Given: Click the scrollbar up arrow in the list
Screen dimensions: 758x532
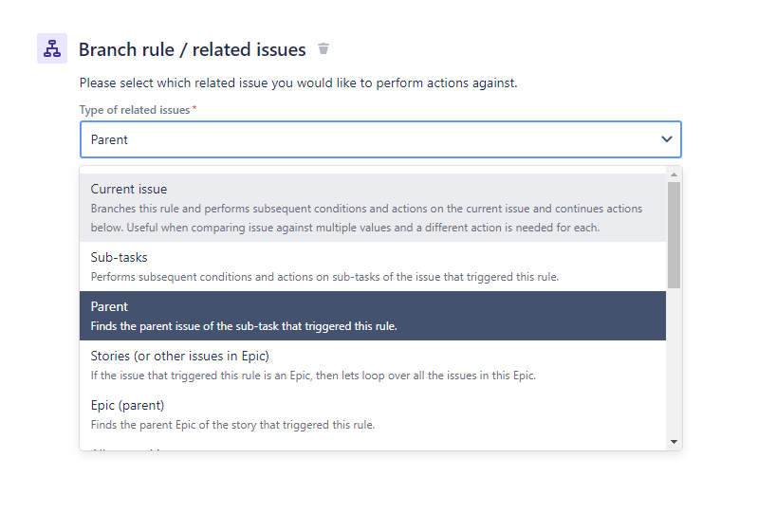Looking at the screenshot, I should coord(674,174).
